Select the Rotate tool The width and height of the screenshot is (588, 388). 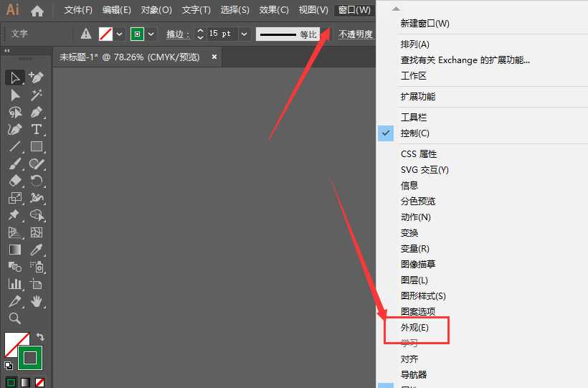coord(37,181)
